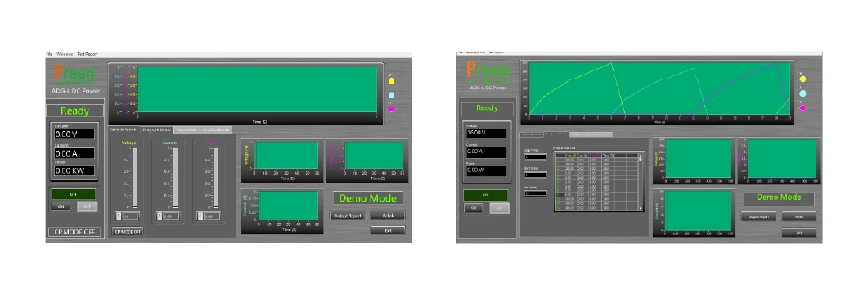
Task: Open Windows menu in left window
Action: tap(65, 54)
